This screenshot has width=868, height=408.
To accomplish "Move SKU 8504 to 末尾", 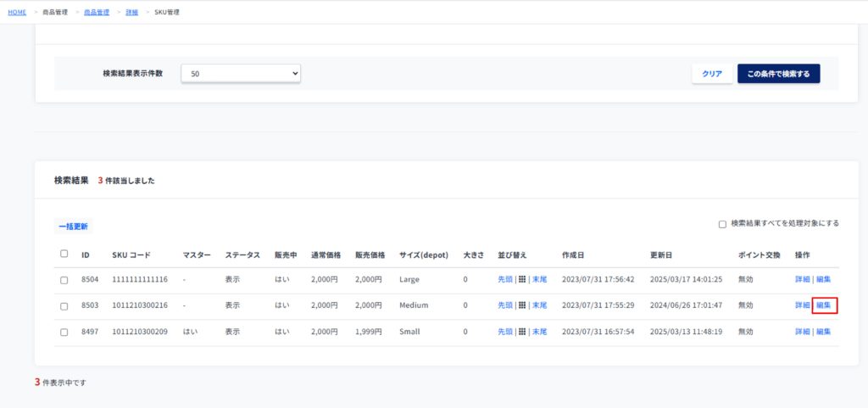I will (539, 279).
